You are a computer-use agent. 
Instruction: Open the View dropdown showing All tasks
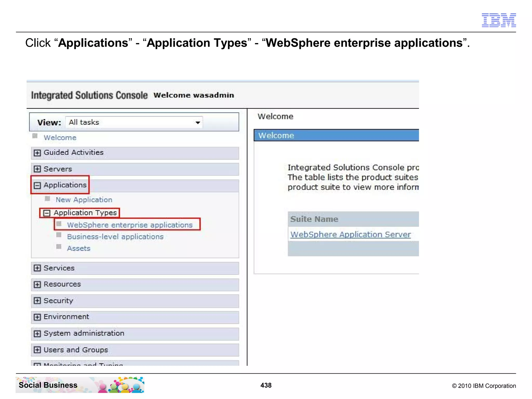point(134,122)
